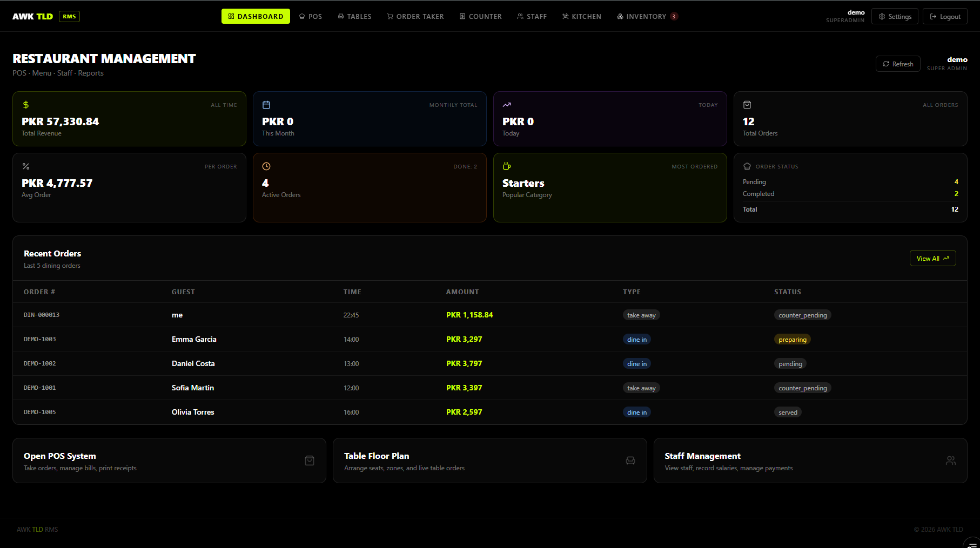Select order row DEMO-1003 Emma Garcia
This screenshot has width=980, height=548.
(x=490, y=339)
